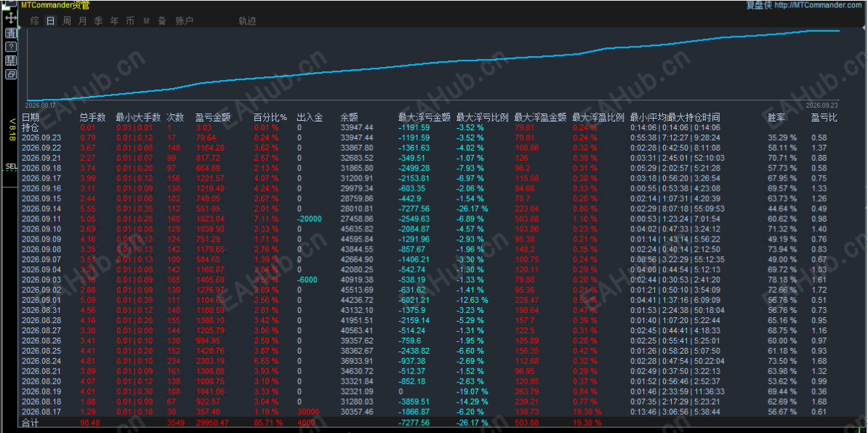
Task: Select the 日 daily tab
Action: pyautogui.click(x=50, y=21)
